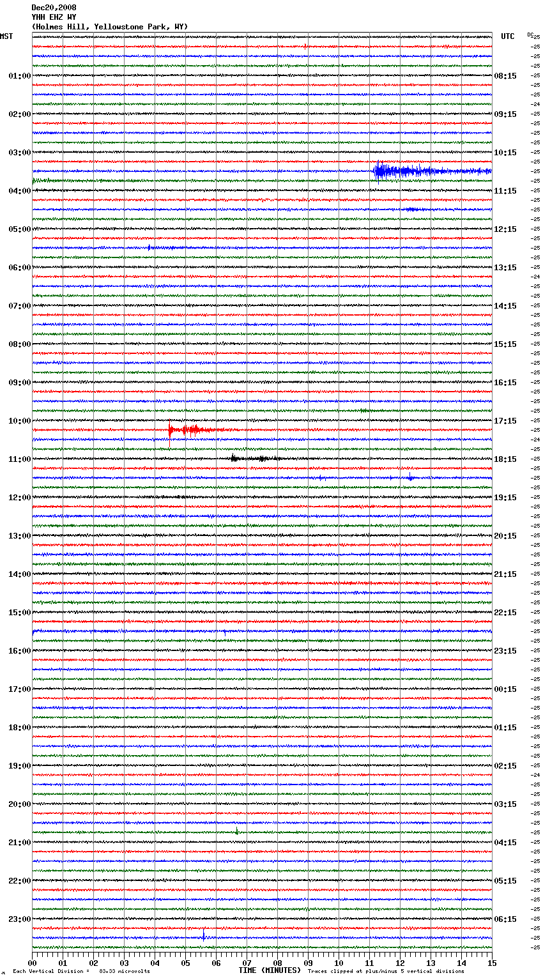Screen dimensions: 543x980
Task: Select the 12:15 UTC time label
Action: point(505,229)
